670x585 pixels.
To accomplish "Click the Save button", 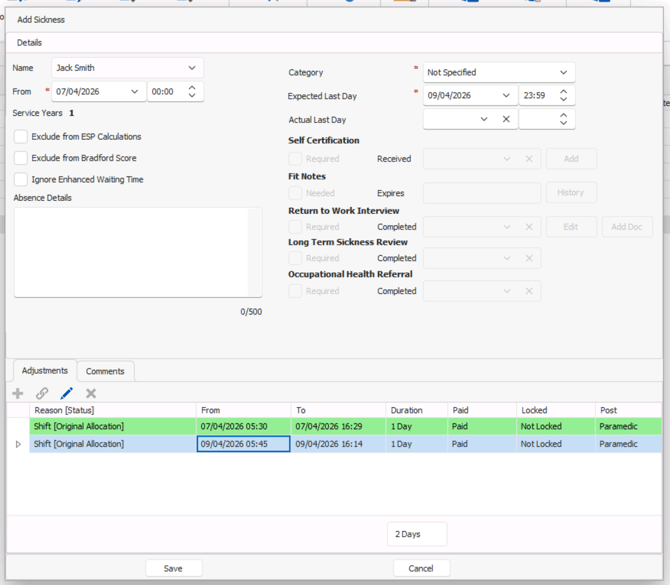I will click(x=173, y=568).
